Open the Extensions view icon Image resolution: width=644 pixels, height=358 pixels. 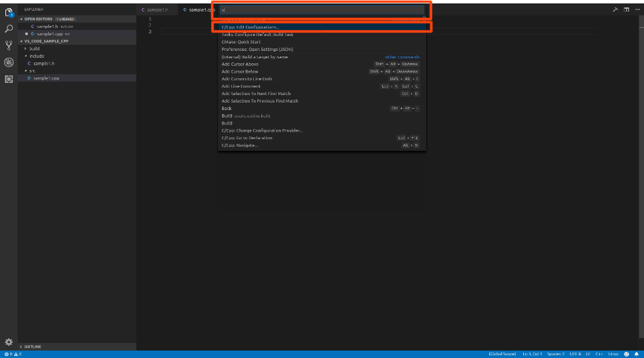(x=9, y=79)
